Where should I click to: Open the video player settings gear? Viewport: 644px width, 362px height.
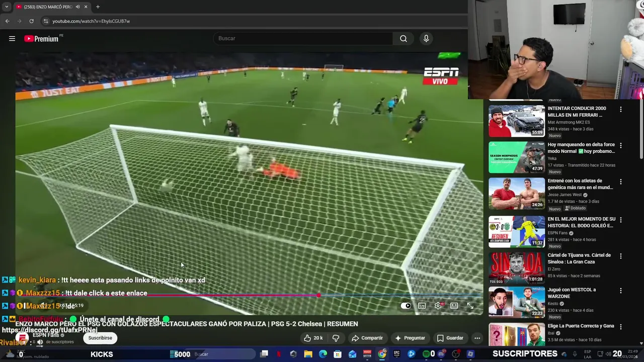pos(438,306)
